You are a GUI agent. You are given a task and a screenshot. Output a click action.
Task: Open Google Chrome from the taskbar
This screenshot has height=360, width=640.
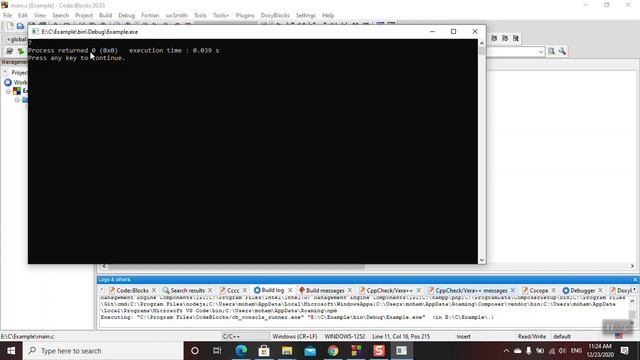pyautogui.click(x=333, y=351)
